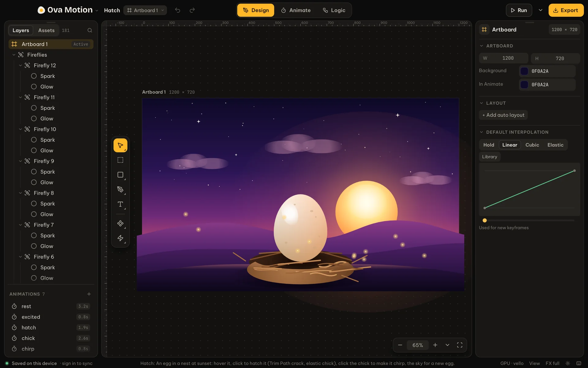Collapse the ARTBOARD section
Image resolution: width=588 pixels, height=368 pixels.
click(x=481, y=46)
